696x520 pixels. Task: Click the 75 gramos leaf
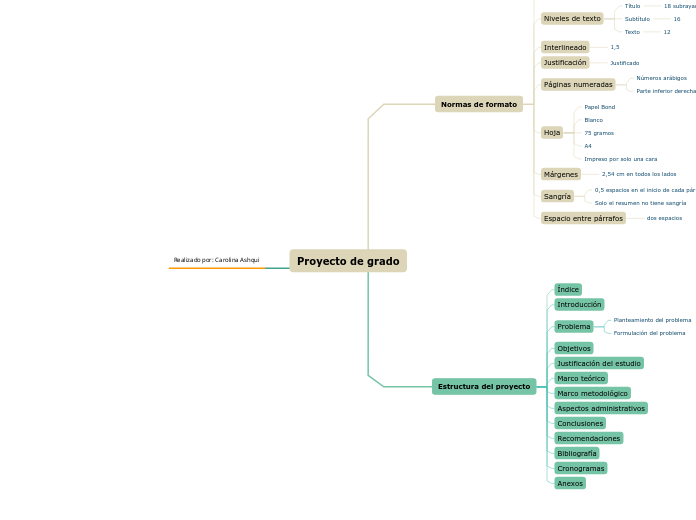pyautogui.click(x=599, y=133)
